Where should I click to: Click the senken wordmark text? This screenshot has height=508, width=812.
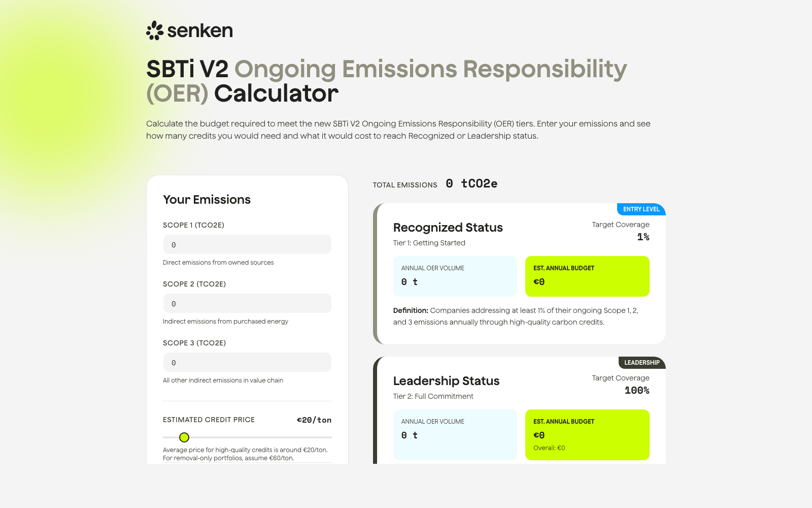[200, 31]
